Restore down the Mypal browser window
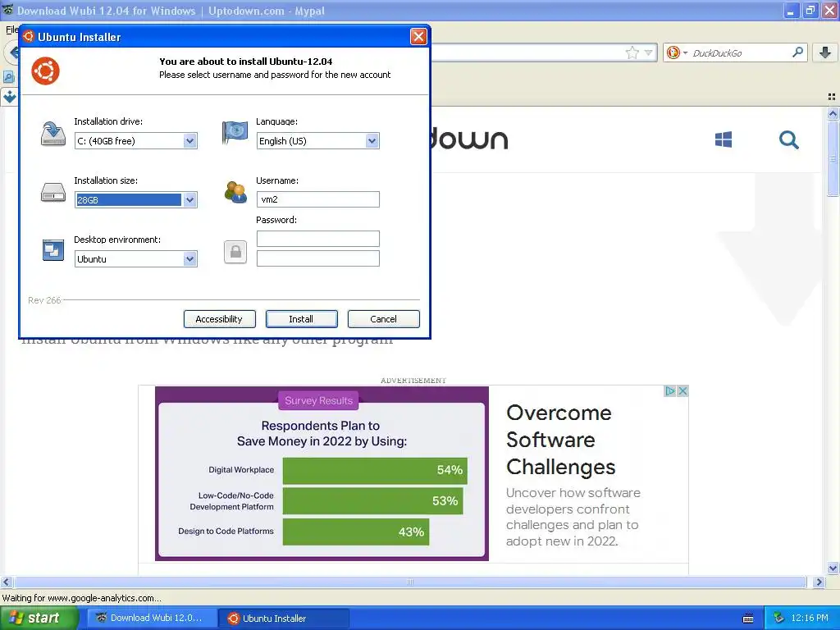 pyautogui.click(x=810, y=10)
